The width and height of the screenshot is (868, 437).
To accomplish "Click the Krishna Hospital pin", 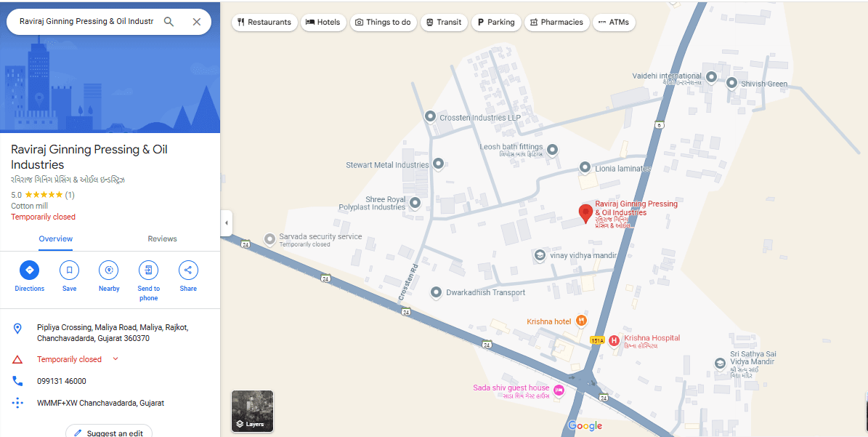I will [614, 340].
